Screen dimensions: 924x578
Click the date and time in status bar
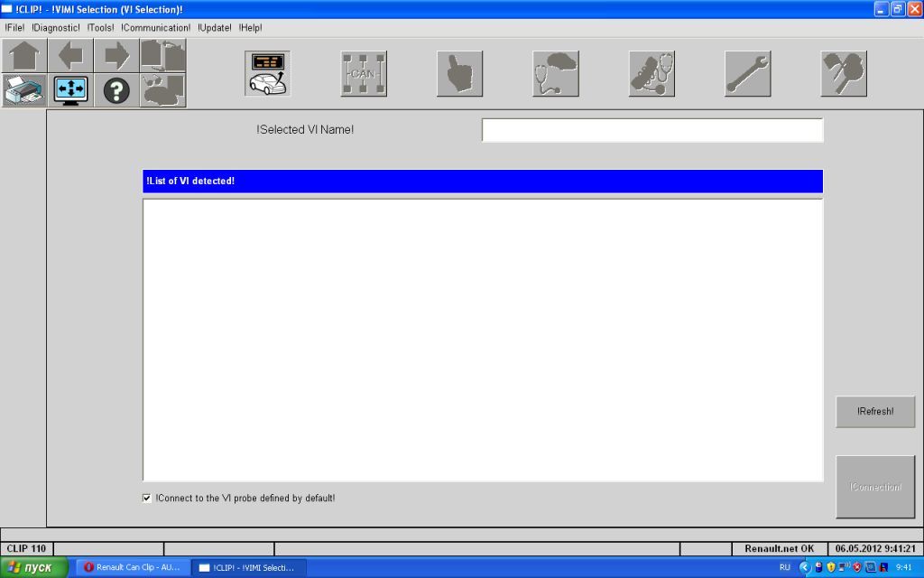click(x=875, y=548)
